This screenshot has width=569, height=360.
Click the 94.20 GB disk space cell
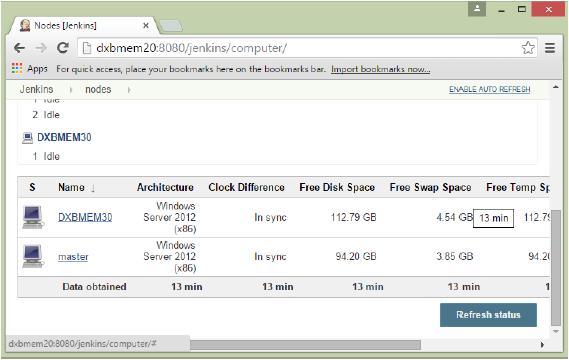click(356, 257)
